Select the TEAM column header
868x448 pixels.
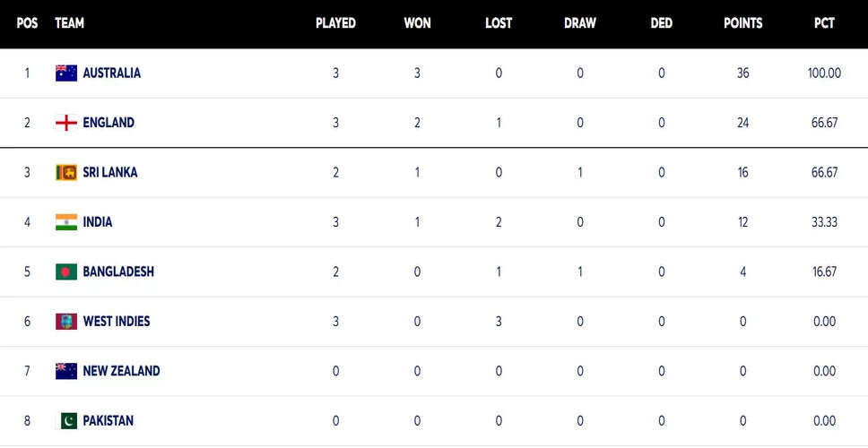point(70,23)
